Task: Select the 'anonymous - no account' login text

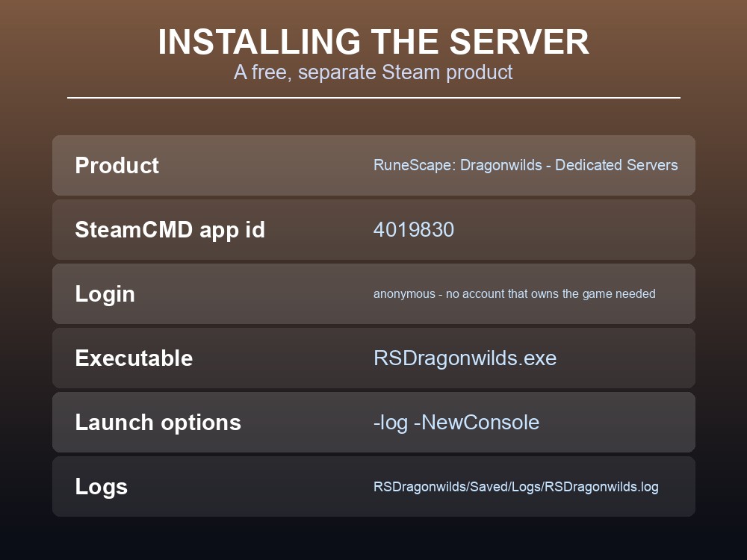Action: (515, 293)
